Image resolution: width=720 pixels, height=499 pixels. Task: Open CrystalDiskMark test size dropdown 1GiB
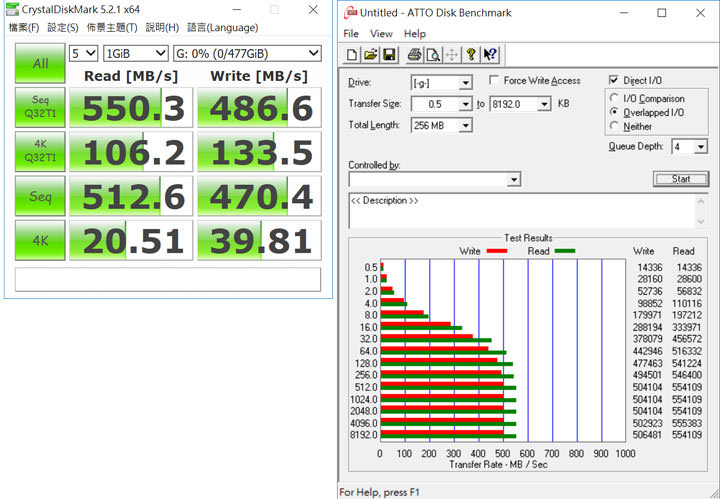[x=135, y=54]
